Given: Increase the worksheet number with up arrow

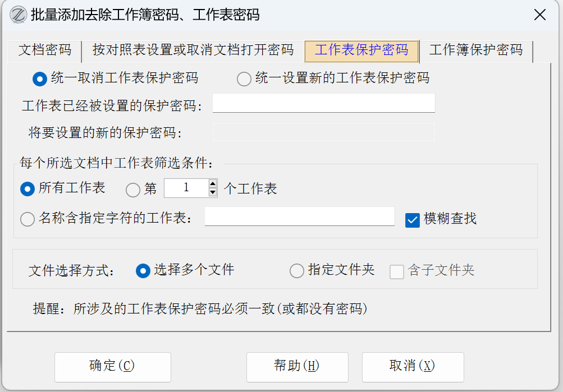Looking at the screenshot, I should (x=213, y=184).
